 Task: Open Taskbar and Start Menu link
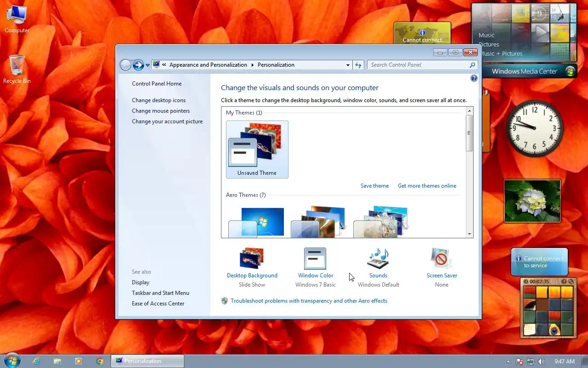(160, 293)
